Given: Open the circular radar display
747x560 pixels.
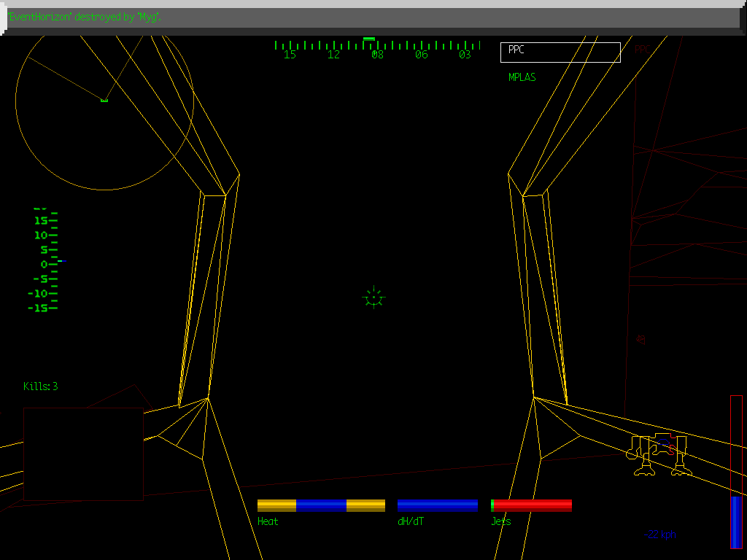Looking at the screenshot, I should [x=102, y=109].
